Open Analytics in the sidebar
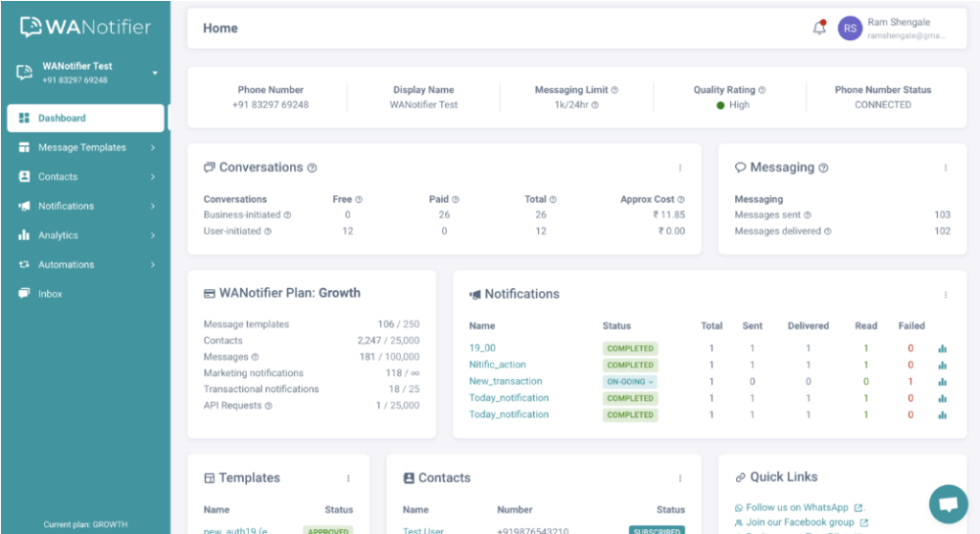980x534 pixels. [x=58, y=235]
